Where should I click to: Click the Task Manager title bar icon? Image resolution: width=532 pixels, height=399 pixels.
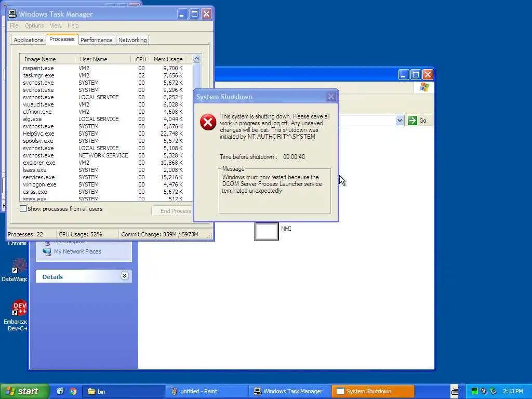click(12, 14)
